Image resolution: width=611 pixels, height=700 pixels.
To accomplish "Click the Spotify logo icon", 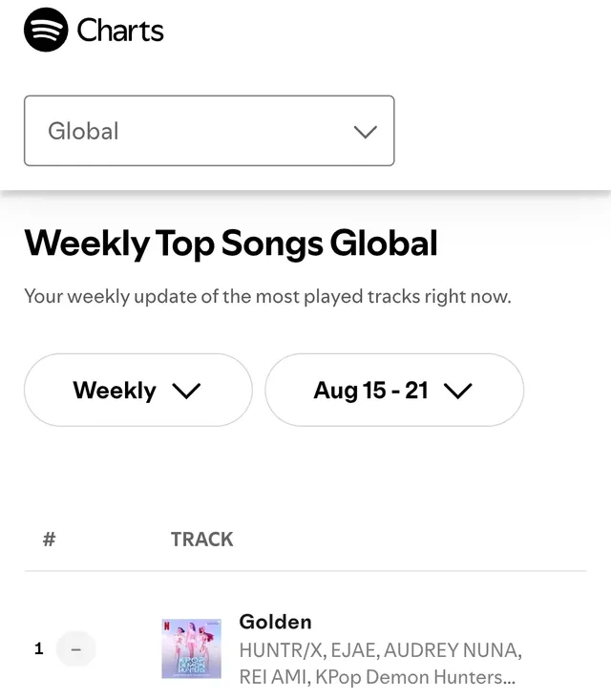I will click(45, 31).
